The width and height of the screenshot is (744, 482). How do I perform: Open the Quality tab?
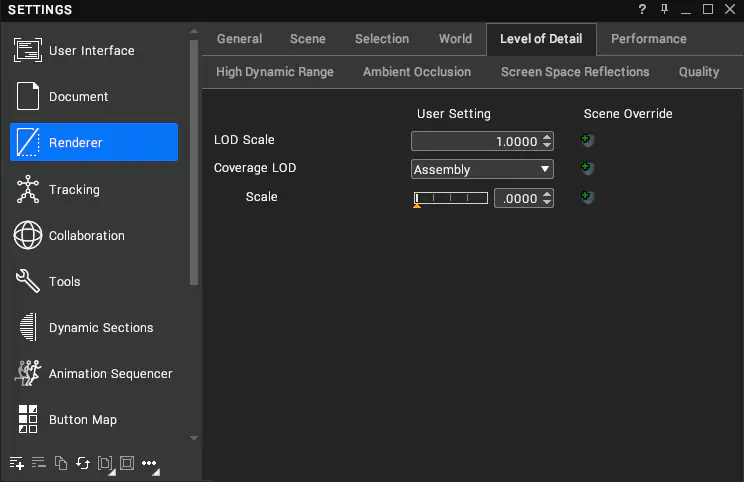pyautogui.click(x=699, y=72)
